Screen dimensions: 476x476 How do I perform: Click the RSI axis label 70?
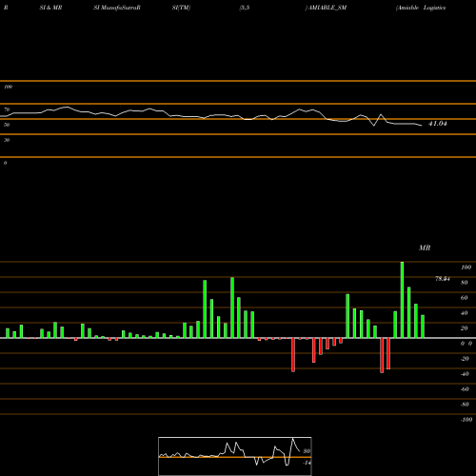point(7,109)
